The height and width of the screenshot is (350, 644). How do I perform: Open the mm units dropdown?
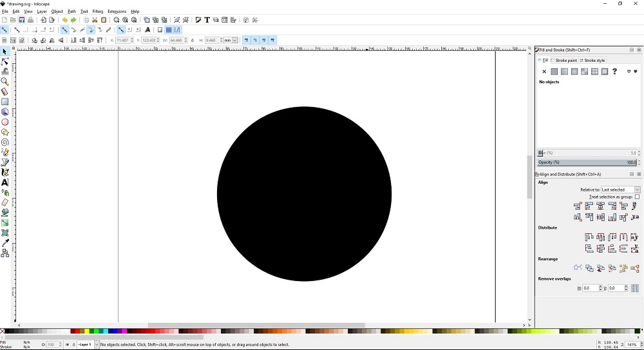(231, 41)
